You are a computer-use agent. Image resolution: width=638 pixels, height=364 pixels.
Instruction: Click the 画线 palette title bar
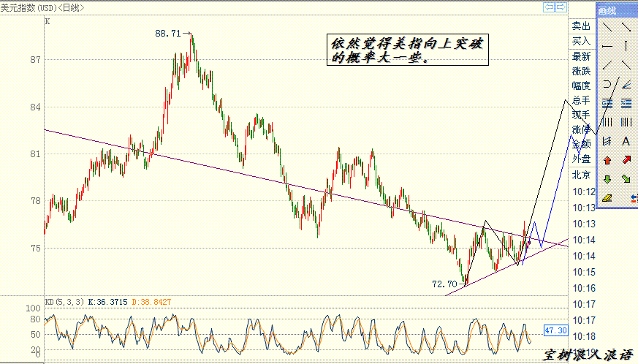tap(618, 10)
